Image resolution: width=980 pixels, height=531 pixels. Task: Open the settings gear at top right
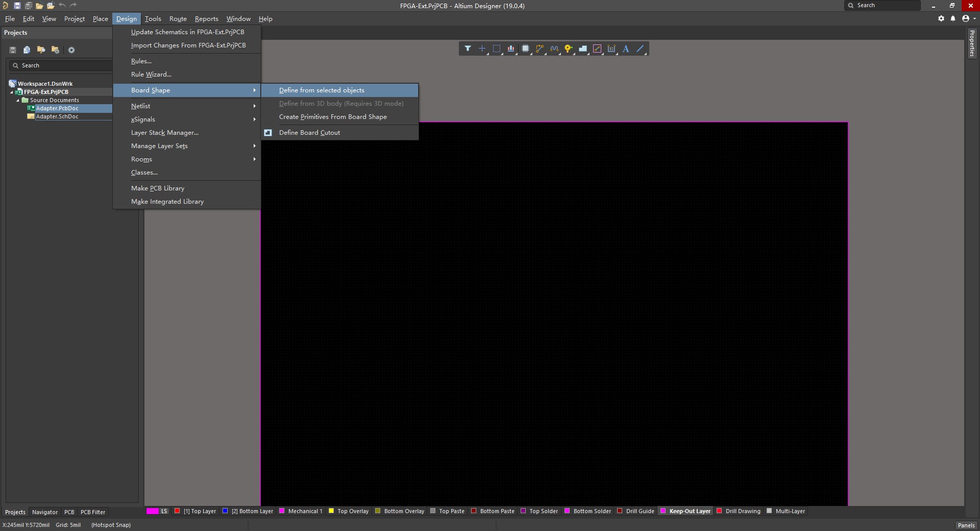(x=941, y=18)
